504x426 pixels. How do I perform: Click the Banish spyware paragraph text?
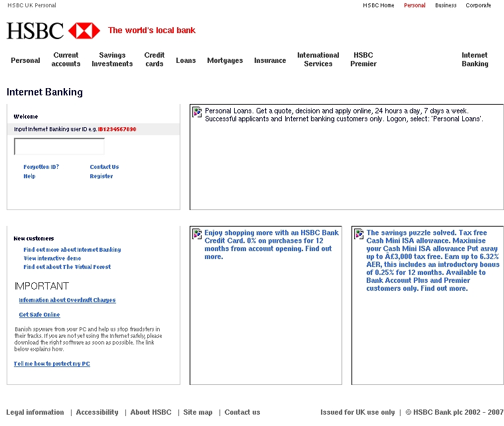pyautogui.click(x=88, y=339)
